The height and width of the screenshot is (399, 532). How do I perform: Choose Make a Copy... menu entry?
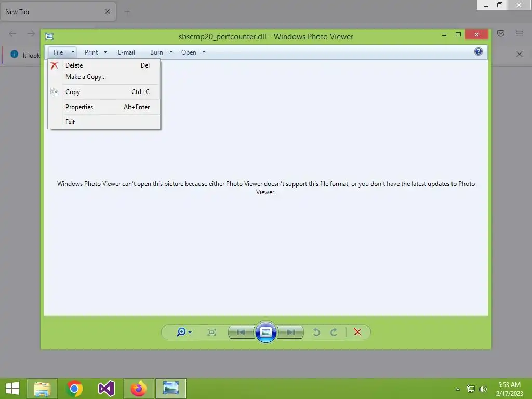click(x=104, y=77)
